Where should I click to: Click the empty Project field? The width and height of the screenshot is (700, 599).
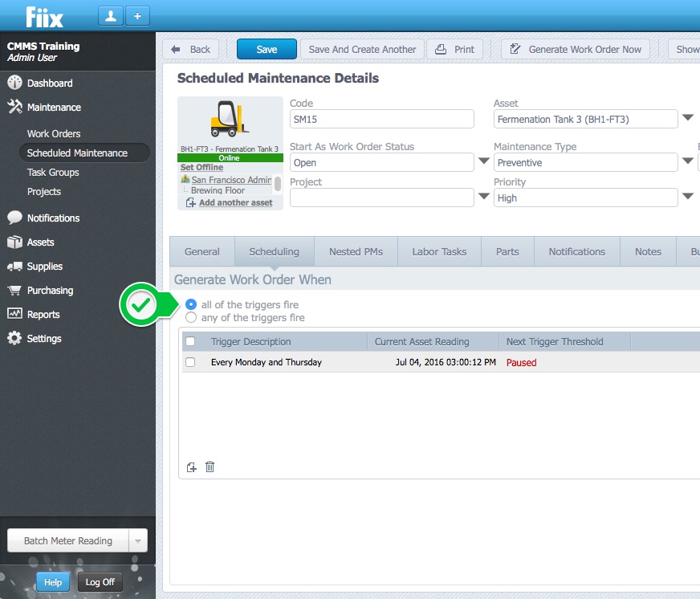(381, 198)
